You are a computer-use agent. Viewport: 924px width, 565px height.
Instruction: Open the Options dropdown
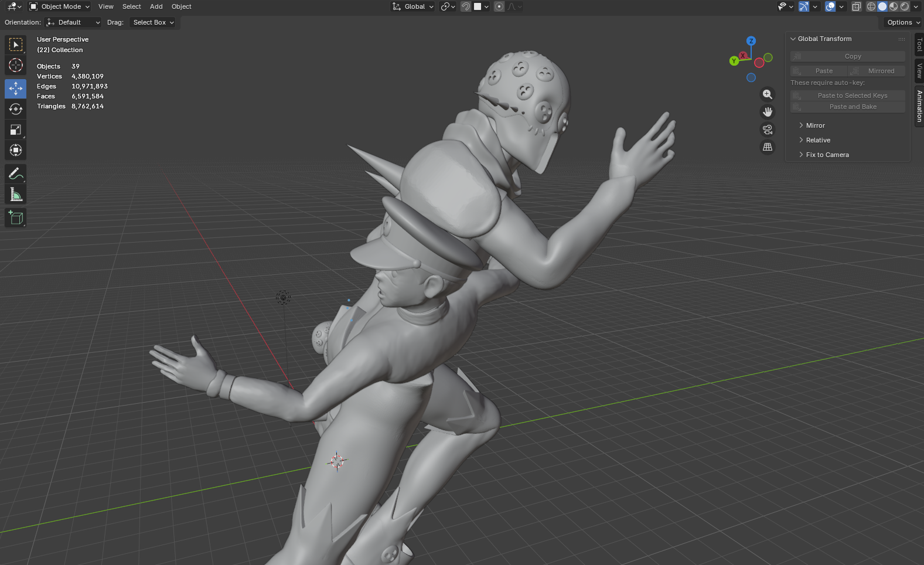coord(903,22)
